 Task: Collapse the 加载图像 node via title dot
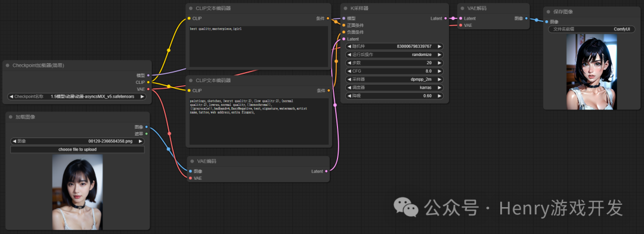coord(11,117)
